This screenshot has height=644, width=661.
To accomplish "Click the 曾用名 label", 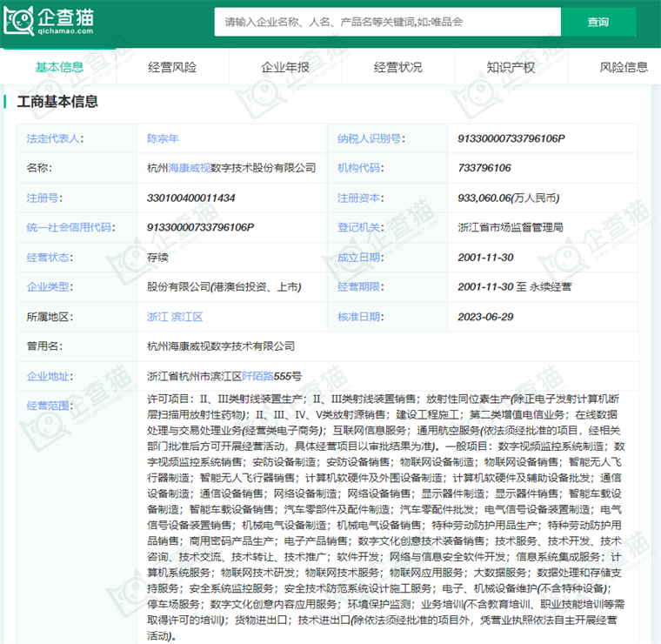I will 43,346.
